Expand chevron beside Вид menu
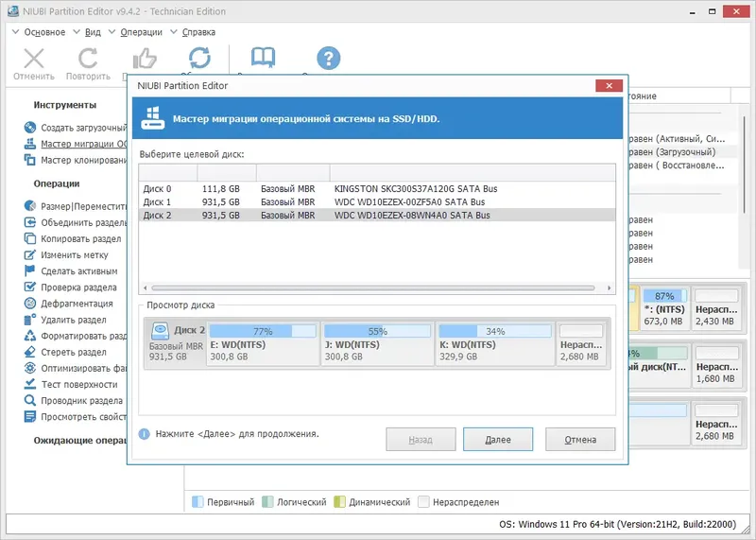 pos(77,32)
